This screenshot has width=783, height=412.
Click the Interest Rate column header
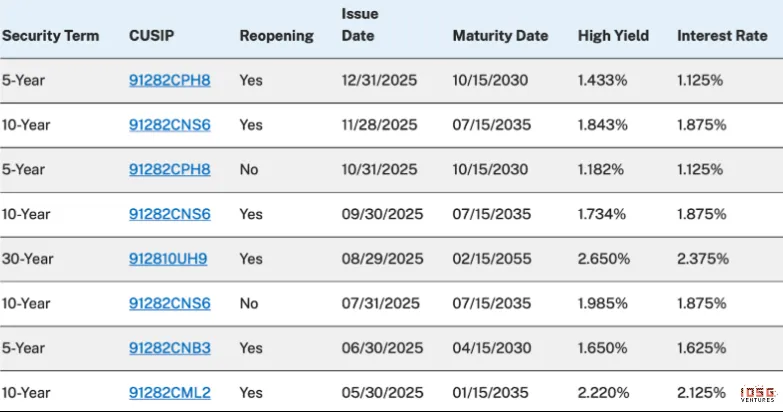tap(720, 36)
